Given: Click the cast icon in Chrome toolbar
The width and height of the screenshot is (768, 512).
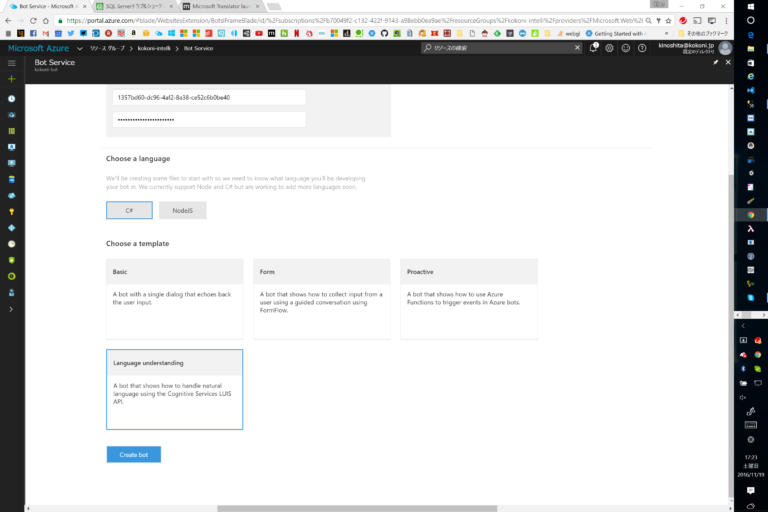Looking at the screenshot, I should 697,21.
